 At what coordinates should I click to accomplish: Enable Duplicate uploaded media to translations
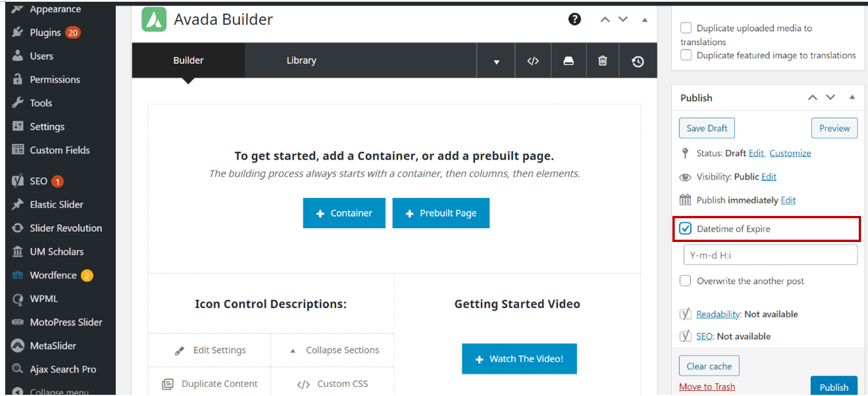pyautogui.click(x=686, y=28)
